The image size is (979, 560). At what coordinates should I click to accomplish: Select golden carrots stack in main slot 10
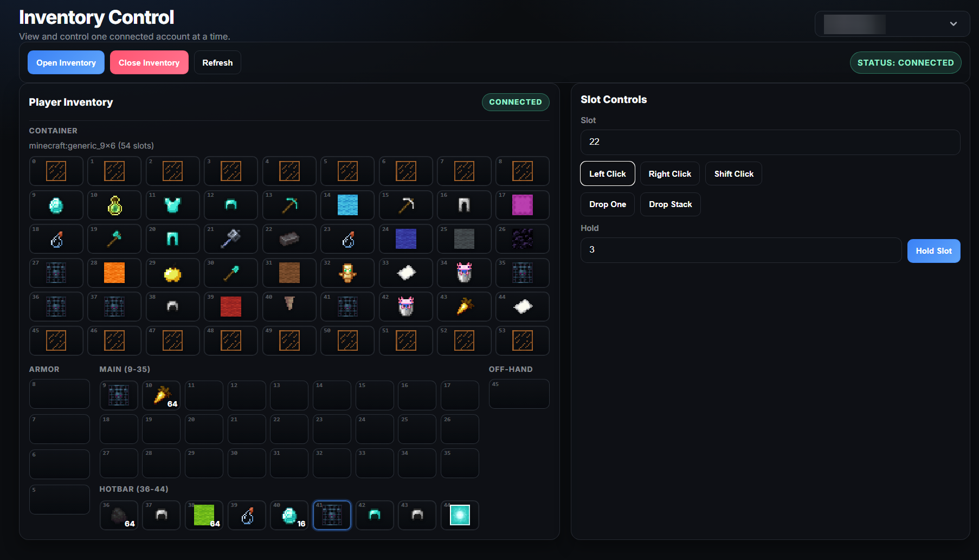162,395
